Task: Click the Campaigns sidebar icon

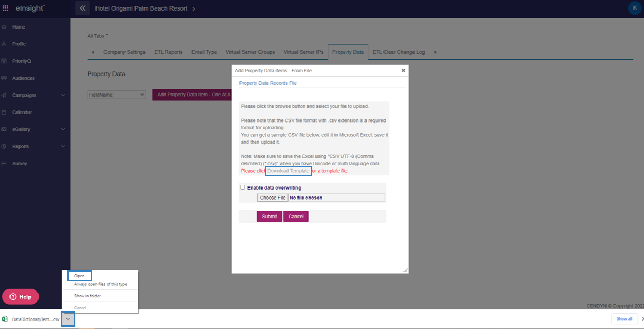Action: (4, 95)
